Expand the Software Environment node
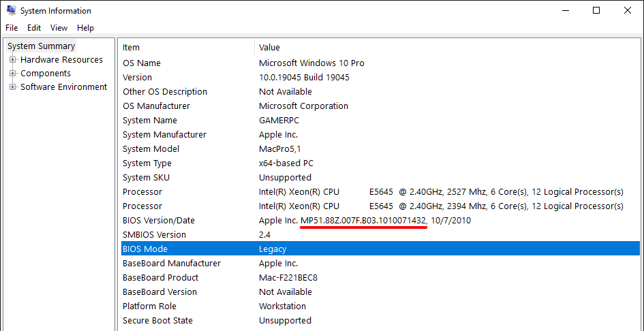Image resolution: width=644 pixels, height=331 pixels. (12, 87)
